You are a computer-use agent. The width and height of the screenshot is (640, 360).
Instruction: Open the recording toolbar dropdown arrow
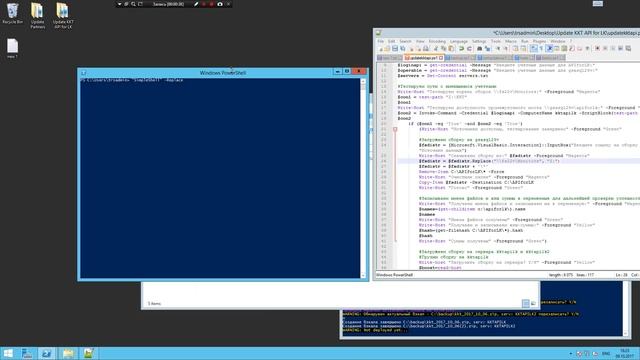pos(119,4)
